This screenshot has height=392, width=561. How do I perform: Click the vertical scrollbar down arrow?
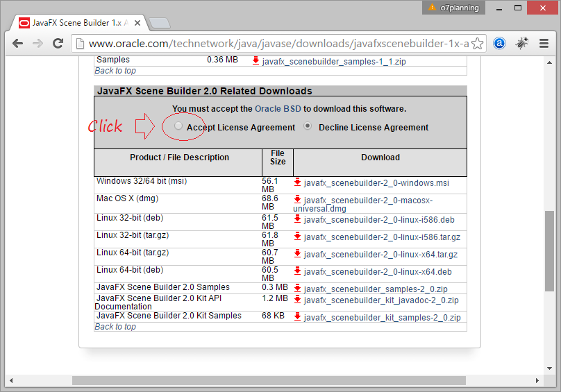[549, 368]
